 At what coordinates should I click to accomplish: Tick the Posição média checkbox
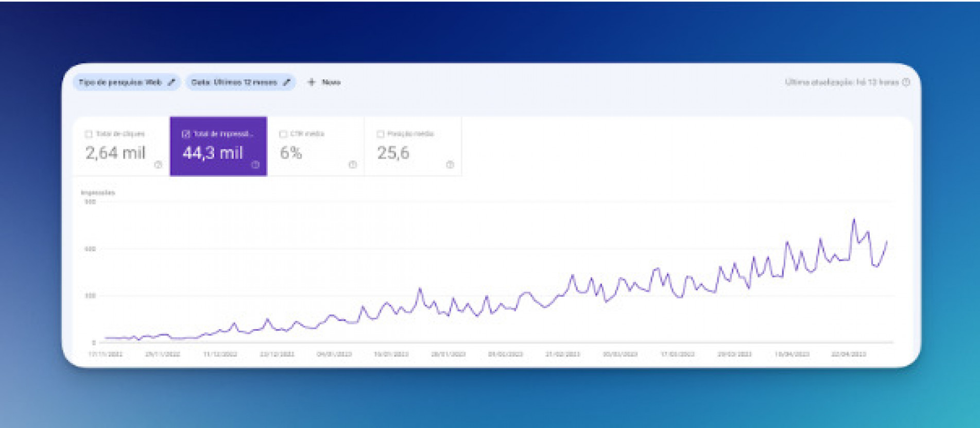click(x=380, y=134)
